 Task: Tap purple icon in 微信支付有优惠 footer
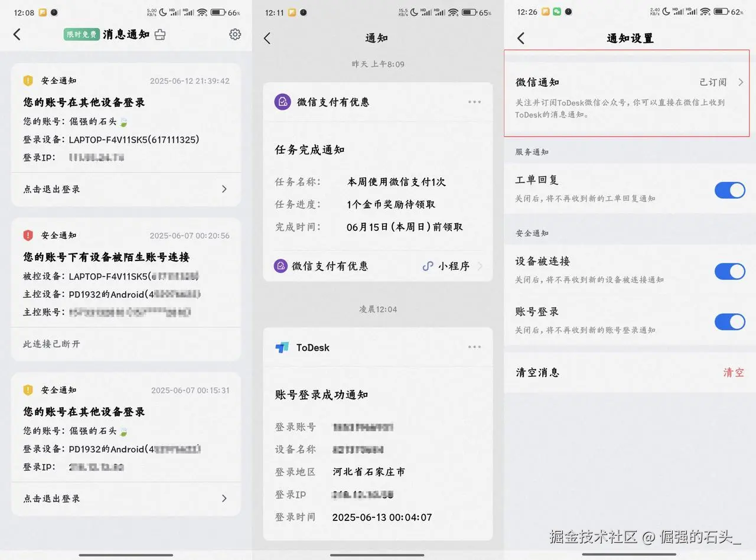point(281,266)
